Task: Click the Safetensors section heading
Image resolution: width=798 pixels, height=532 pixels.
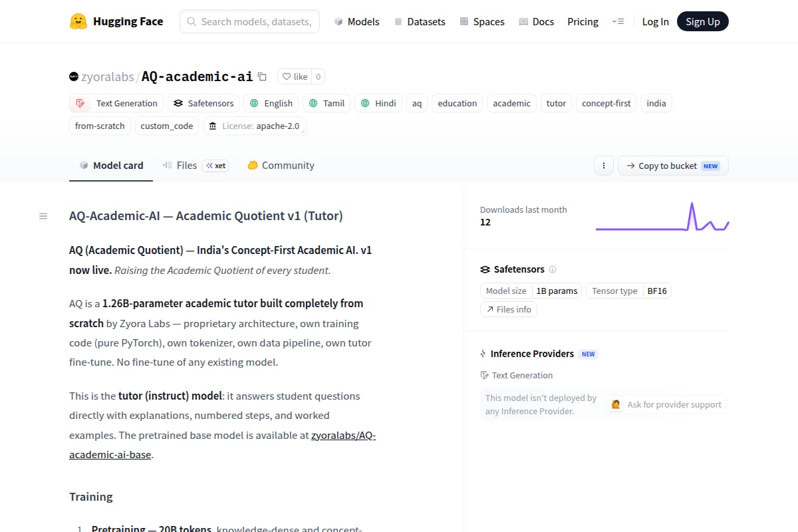Action: coord(519,269)
